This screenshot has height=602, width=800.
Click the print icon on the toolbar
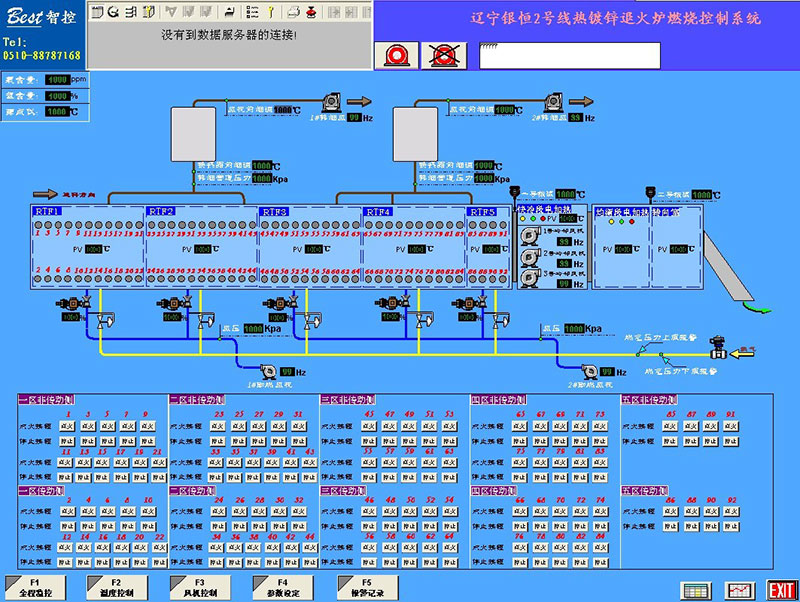[293, 12]
